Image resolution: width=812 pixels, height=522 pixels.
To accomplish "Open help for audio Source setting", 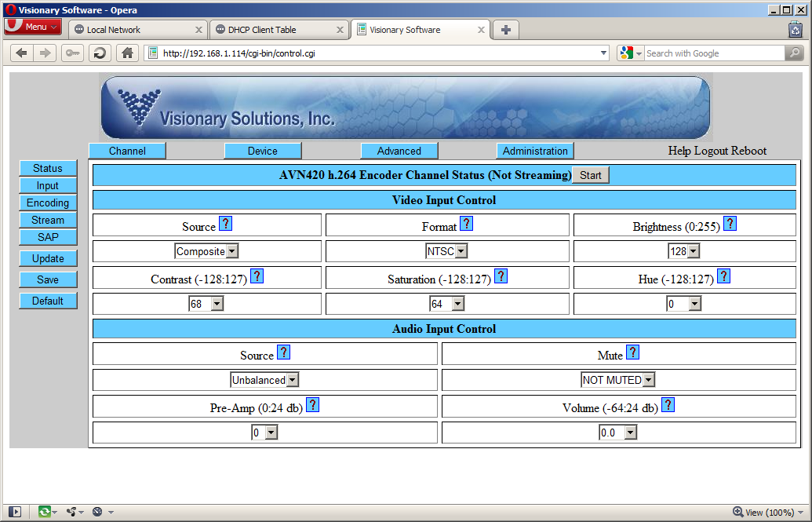I will [x=283, y=352].
